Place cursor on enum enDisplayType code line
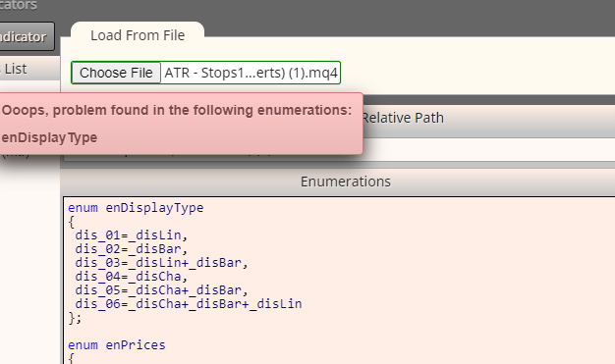 click(136, 208)
